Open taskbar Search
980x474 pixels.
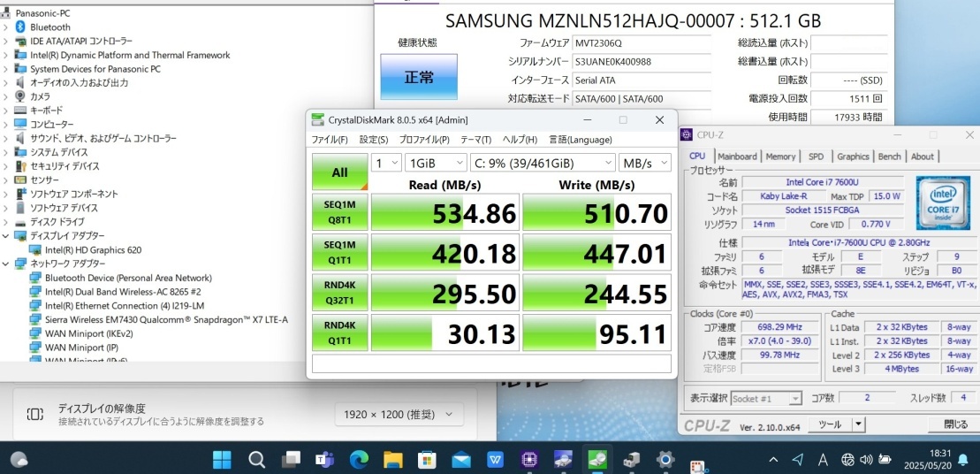(256, 460)
